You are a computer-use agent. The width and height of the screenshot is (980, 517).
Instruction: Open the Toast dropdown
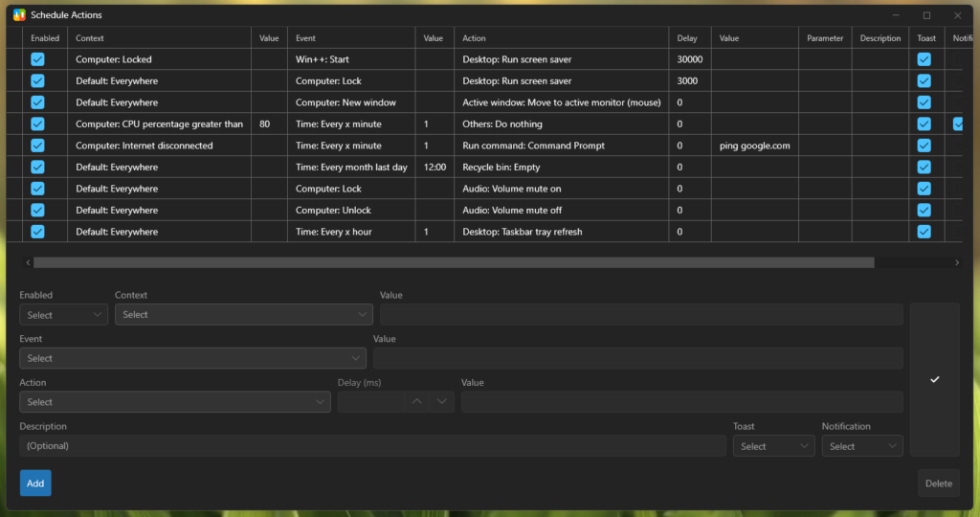773,446
